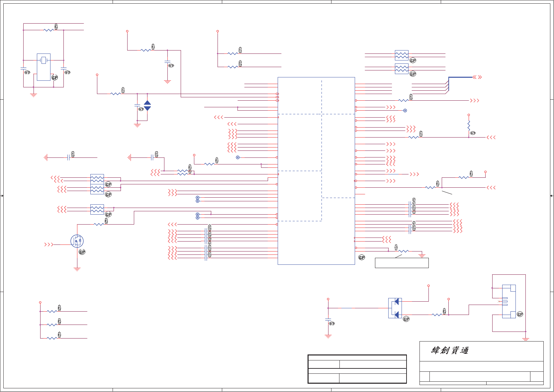Click ground symbol beneath crystal circuit
The height and width of the screenshot is (392, 554).
coord(33,95)
